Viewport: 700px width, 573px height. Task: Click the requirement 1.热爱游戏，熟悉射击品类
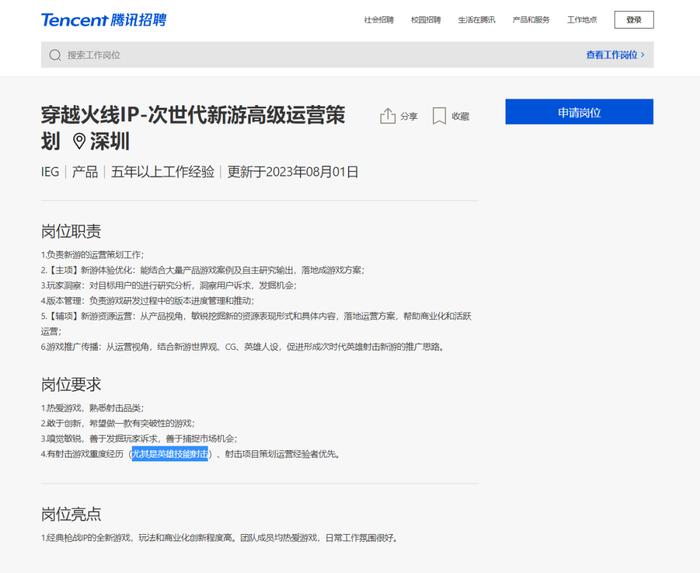coord(92,408)
